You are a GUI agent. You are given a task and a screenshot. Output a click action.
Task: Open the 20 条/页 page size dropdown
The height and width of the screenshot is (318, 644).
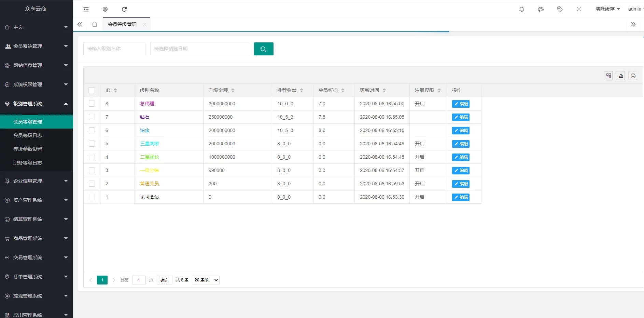tap(206, 280)
